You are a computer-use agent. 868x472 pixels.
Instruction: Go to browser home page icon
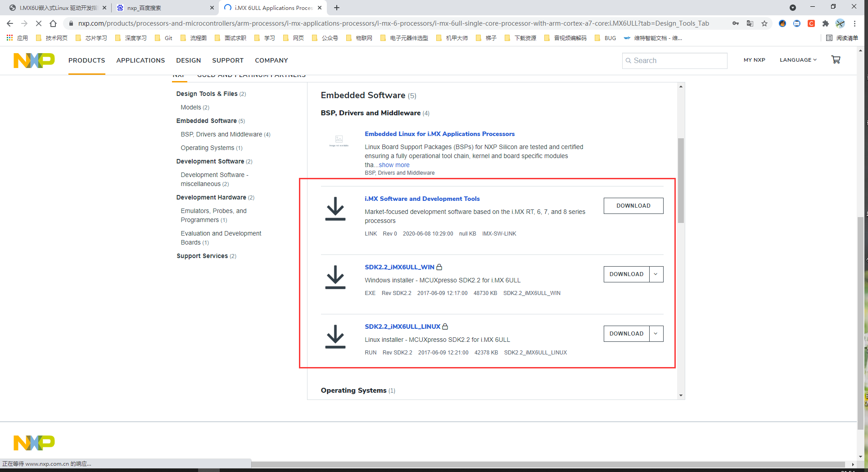[x=53, y=23]
